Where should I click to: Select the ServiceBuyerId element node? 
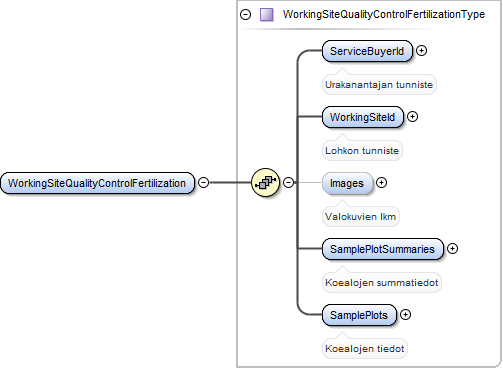coord(367,51)
